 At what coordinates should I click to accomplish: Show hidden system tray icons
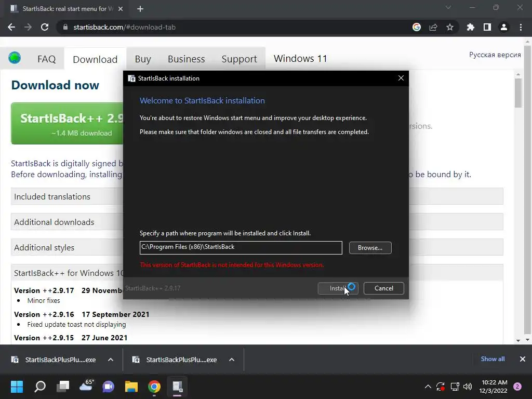tap(428, 387)
